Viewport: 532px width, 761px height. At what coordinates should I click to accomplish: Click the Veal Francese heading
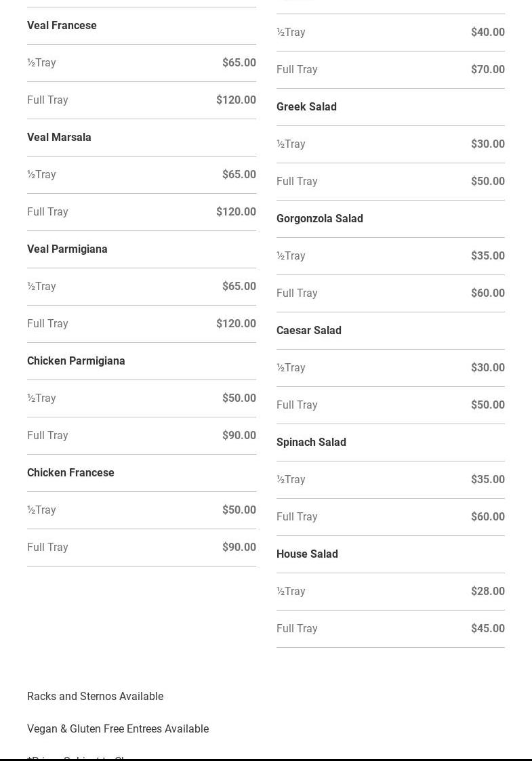pyautogui.click(x=62, y=26)
